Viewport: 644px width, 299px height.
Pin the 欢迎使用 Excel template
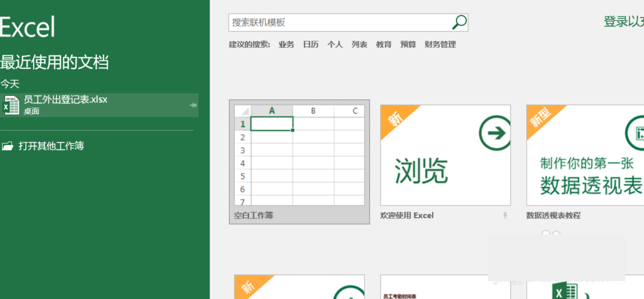click(505, 216)
